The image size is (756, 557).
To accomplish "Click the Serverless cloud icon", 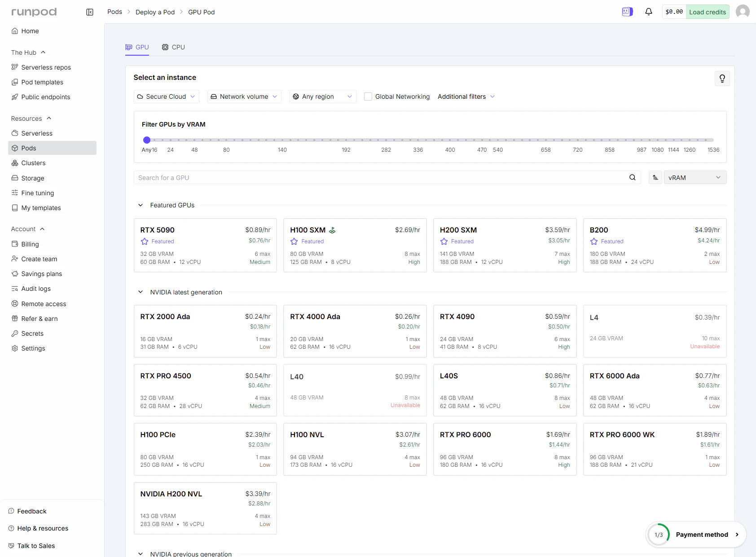I will 15,133.
